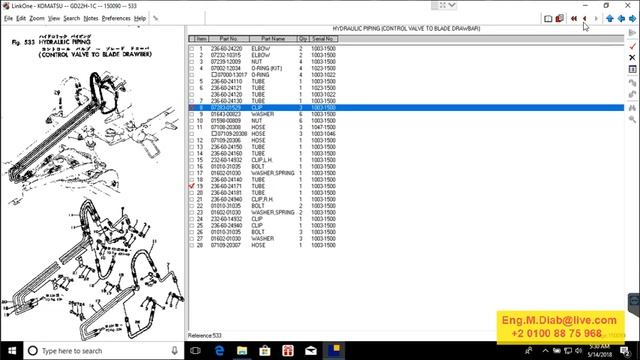This screenshot has height=360, width=640.
Task: Click the blue back arrow icon
Action: [x=621, y=18]
